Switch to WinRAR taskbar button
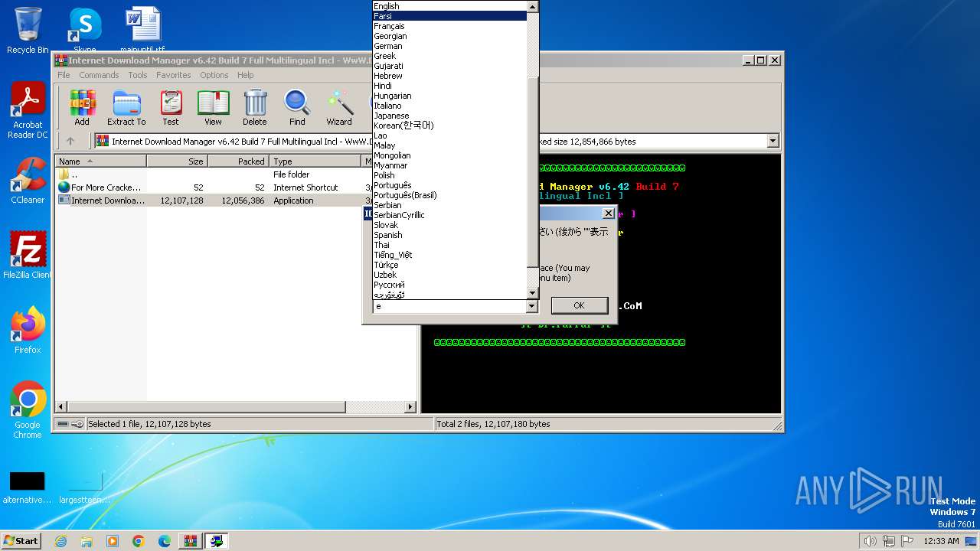The image size is (980, 551). (x=191, y=541)
